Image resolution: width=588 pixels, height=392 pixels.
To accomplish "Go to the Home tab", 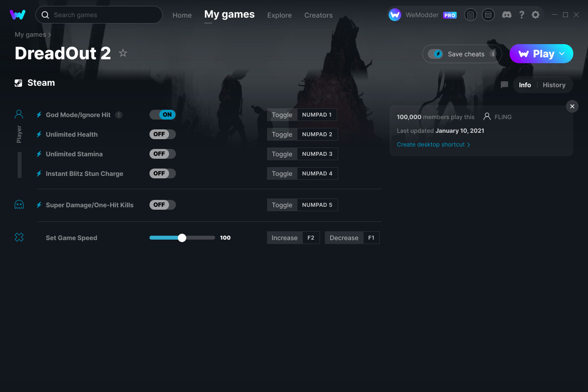I will tap(182, 15).
